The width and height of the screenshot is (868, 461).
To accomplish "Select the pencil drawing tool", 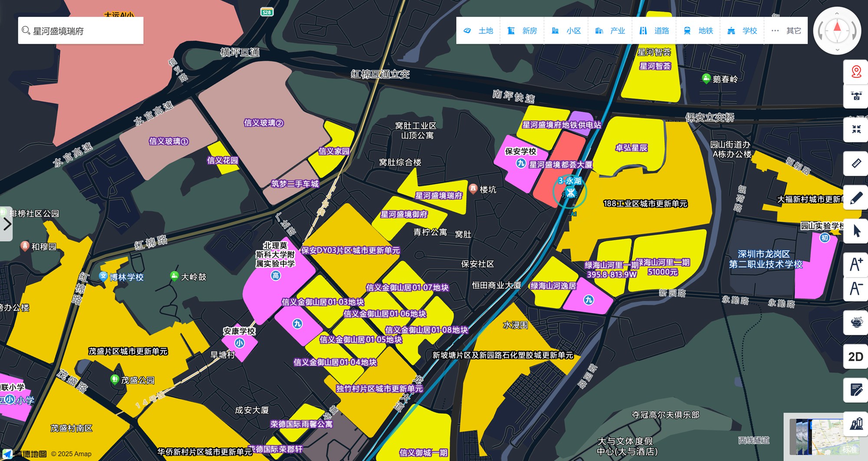I will click(x=856, y=198).
